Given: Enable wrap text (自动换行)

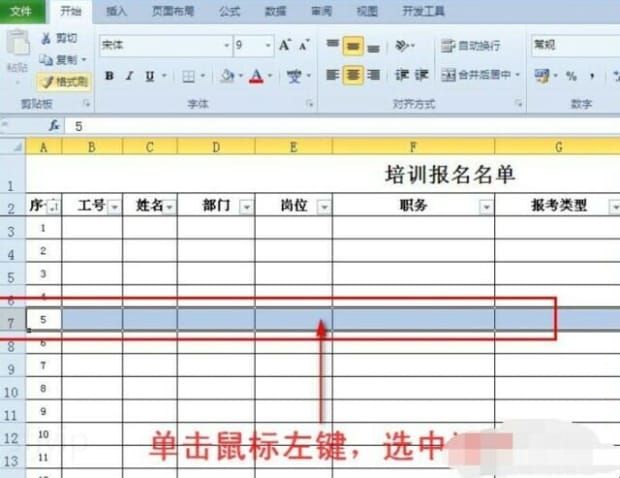Looking at the screenshot, I should click(471, 46).
